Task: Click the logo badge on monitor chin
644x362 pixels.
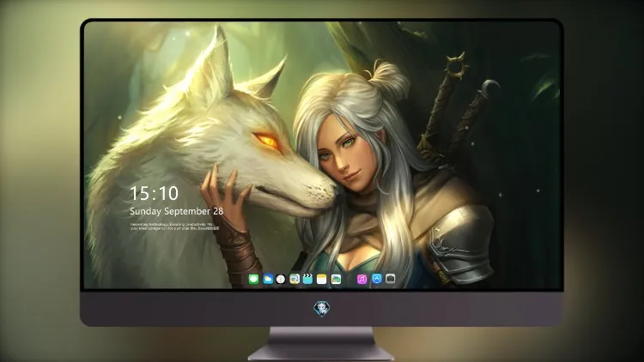Action: (x=322, y=309)
